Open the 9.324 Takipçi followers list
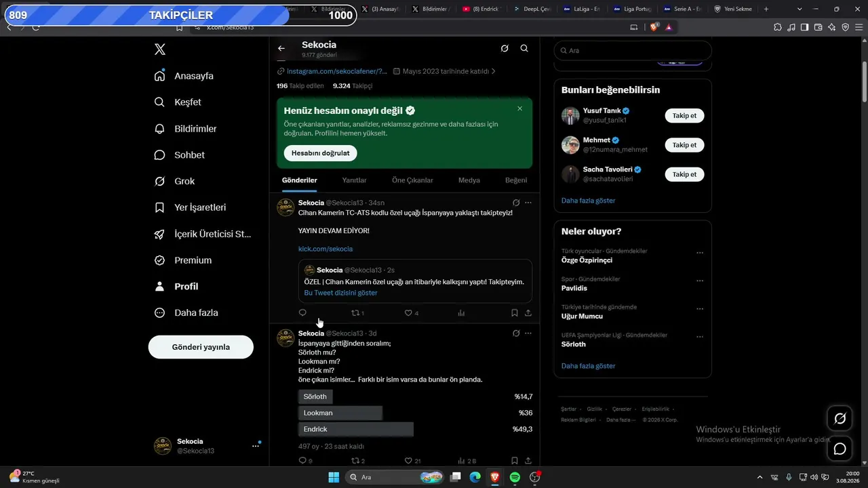868x488 pixels. [353, 86]
